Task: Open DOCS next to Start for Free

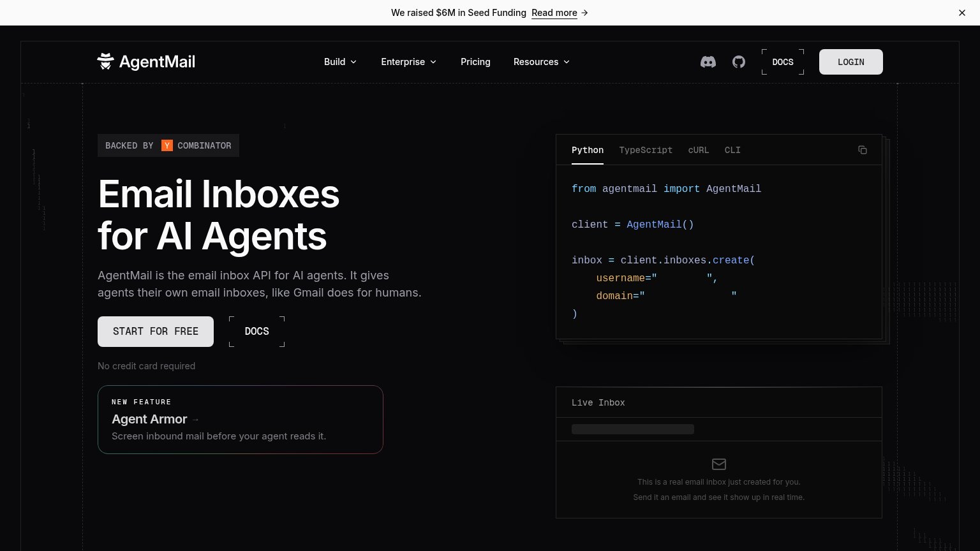Action: (x=257, y=332)
